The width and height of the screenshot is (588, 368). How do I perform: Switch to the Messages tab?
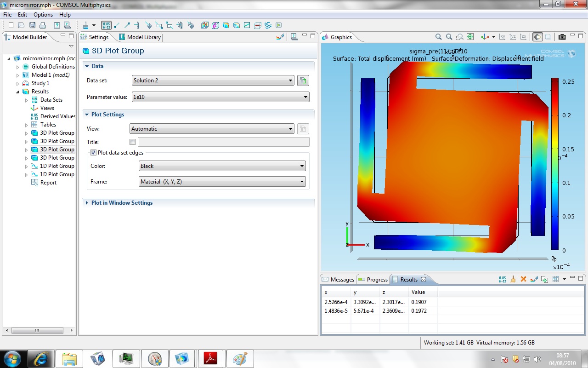click(x=338, y=280)
